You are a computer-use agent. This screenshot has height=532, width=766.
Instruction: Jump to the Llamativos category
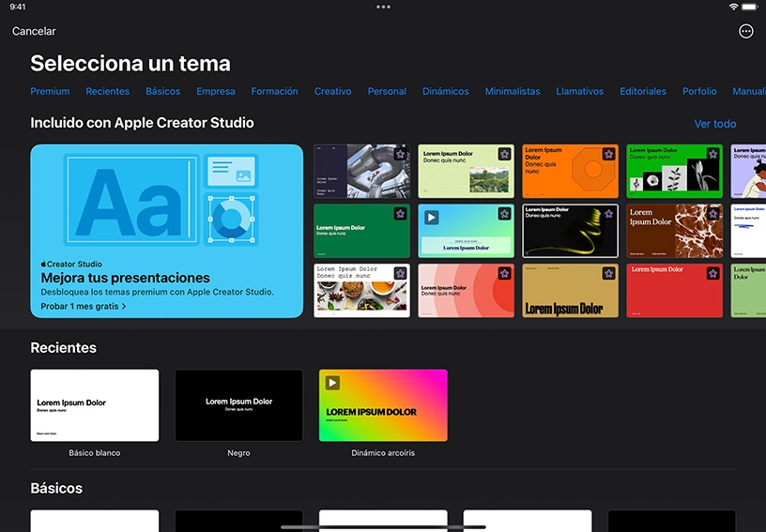[x=580, y=91]
